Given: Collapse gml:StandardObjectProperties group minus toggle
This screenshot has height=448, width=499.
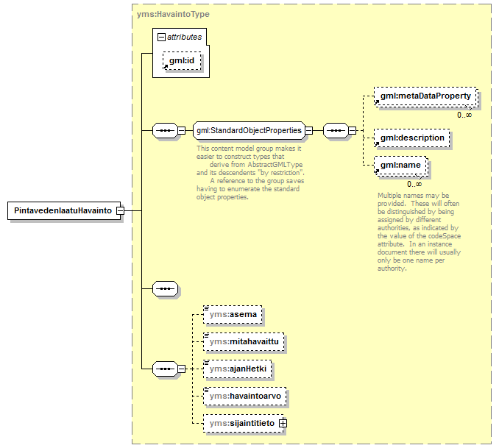Looking at the screenshot, I should [x=308, y=130].
